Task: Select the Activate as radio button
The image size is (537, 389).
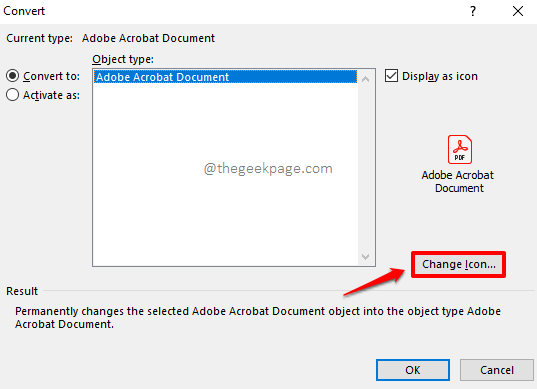Action: [12, 95]
